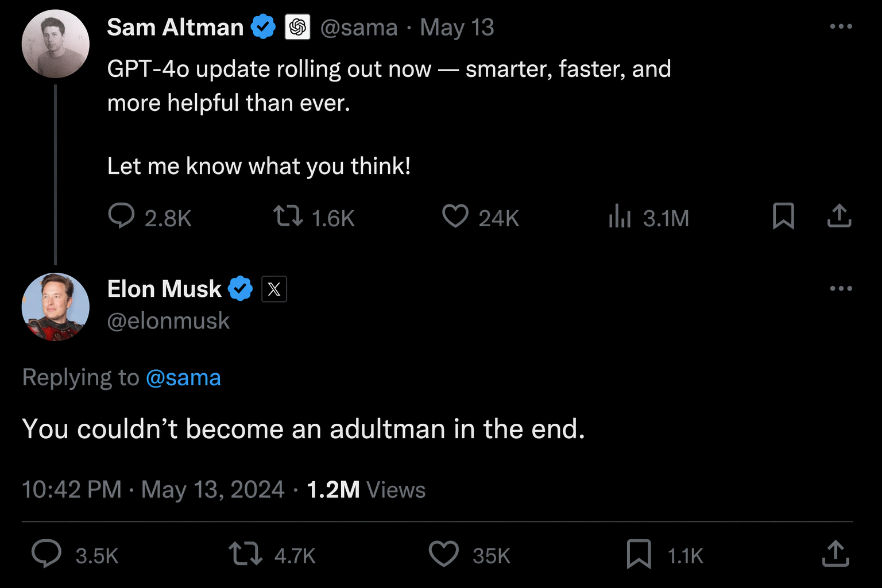Reply to Elon Musk's tweet

[x=47, y=554]
